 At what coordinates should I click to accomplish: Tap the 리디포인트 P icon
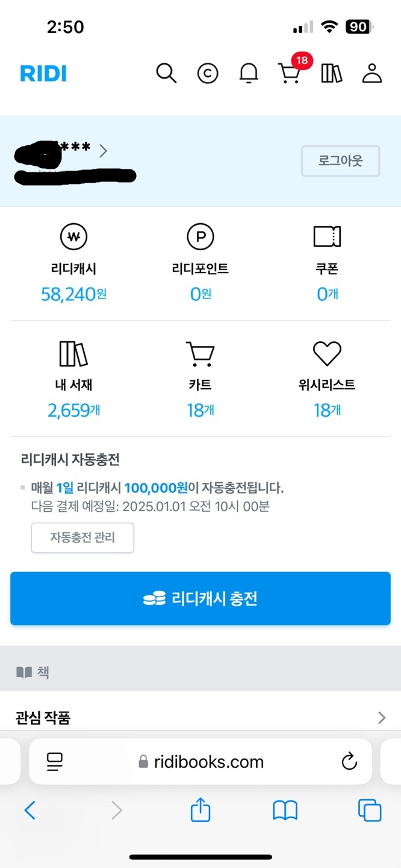tap(200, 237)
